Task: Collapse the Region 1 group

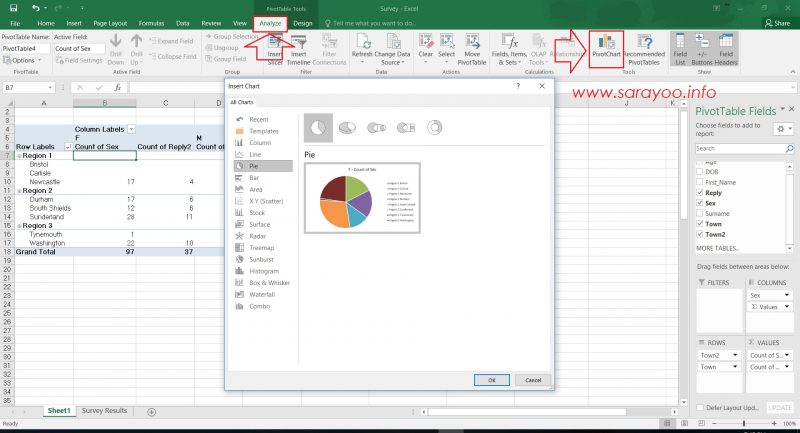Action: [19, 156]
